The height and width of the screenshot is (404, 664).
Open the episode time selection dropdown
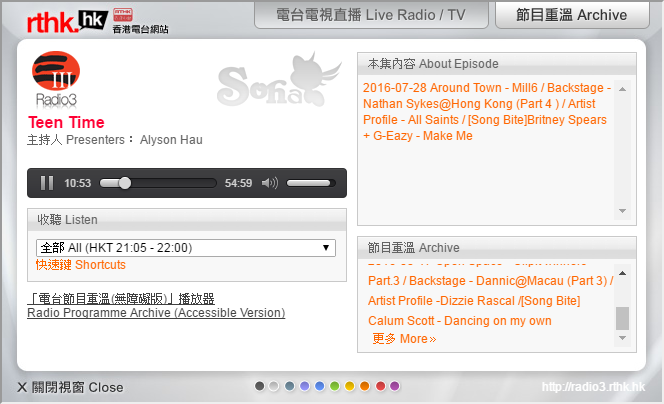coord(186,247)
